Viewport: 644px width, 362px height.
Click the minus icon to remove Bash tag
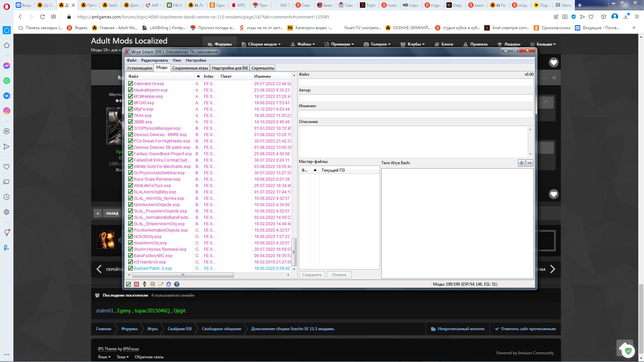pyautogui.click(x=530, y=163)
